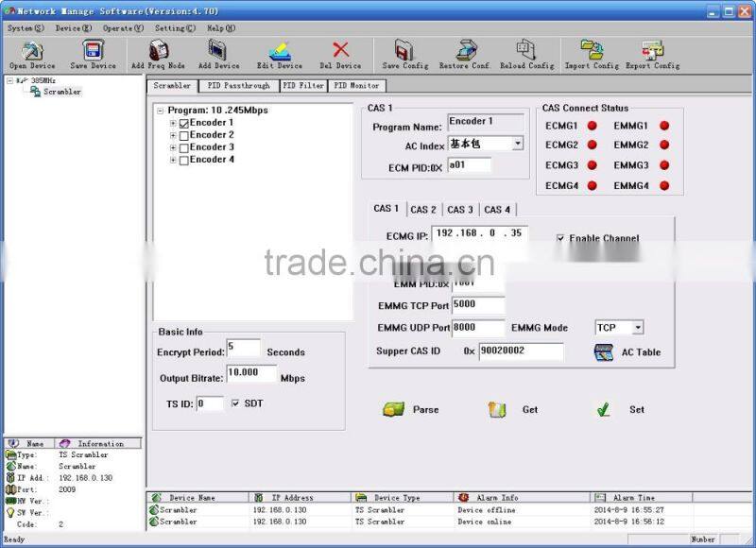Switch to the CAS 2 tab
This screenshot has height=548, width=756.
(423, 210)
